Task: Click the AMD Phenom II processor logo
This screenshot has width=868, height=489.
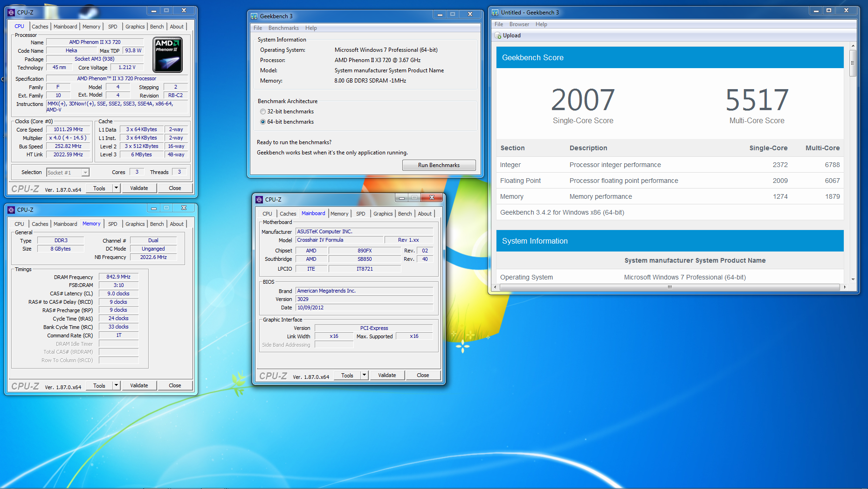Action: click(x=168, y=55)
